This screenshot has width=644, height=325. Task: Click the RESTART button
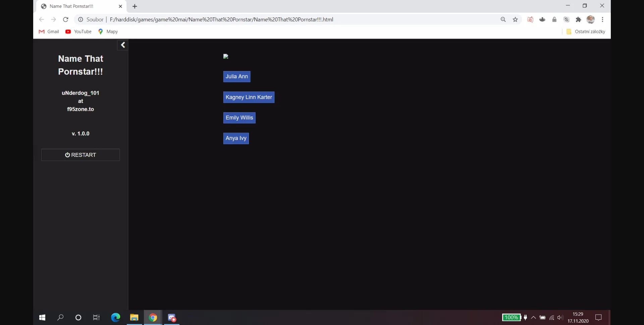click(80, 155)
